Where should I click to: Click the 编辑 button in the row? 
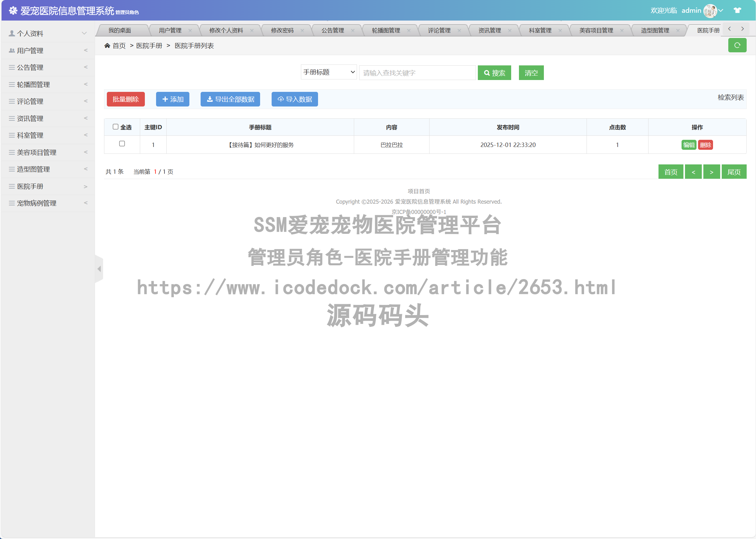[x=689, y=145]
